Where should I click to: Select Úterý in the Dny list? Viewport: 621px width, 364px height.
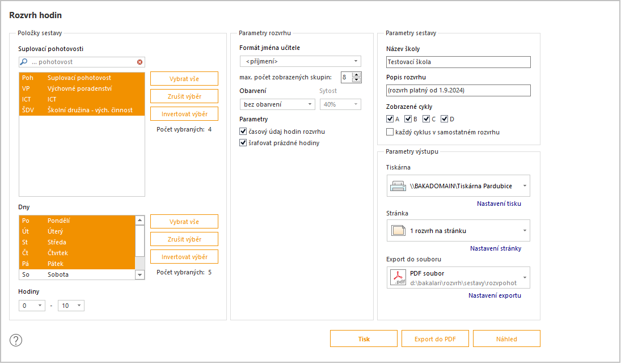tap(77, 231)
